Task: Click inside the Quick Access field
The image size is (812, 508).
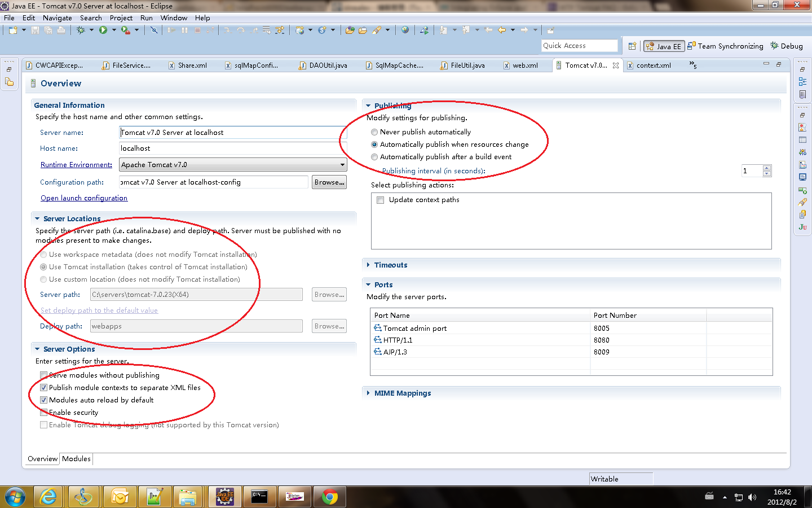Action: (x=580, y=45)
